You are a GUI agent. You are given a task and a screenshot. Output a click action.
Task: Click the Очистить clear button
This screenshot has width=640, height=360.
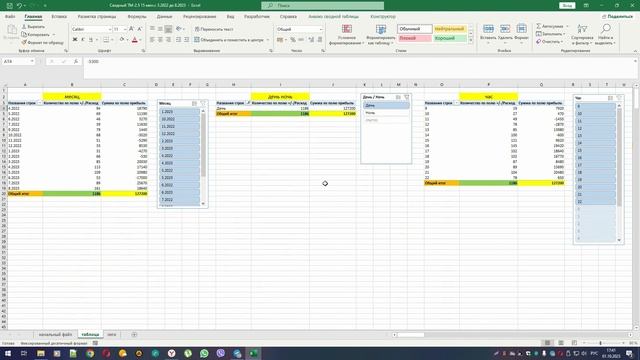coord(548,42)
